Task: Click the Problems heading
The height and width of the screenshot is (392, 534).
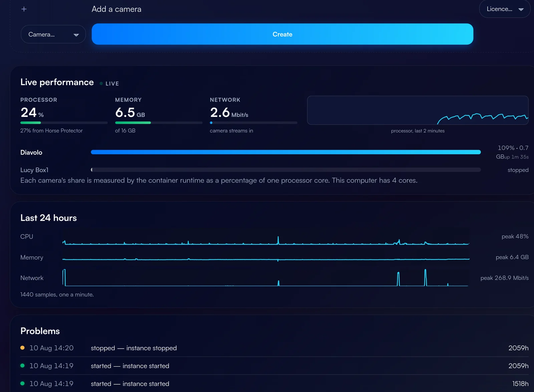Action: [40, 331]
